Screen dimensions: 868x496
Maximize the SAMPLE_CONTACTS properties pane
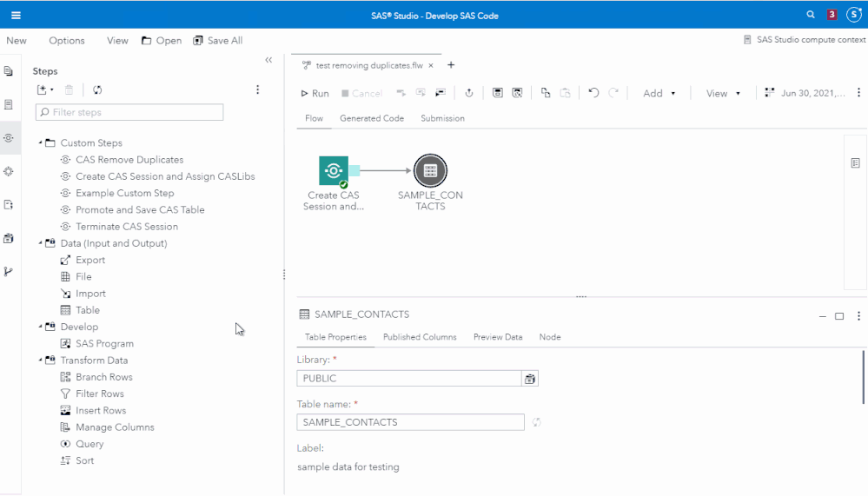point(839,316)
